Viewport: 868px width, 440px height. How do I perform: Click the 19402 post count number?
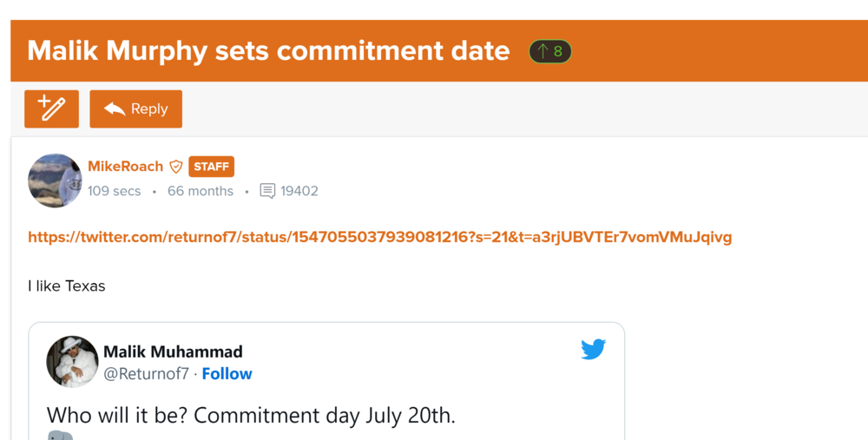299,191
